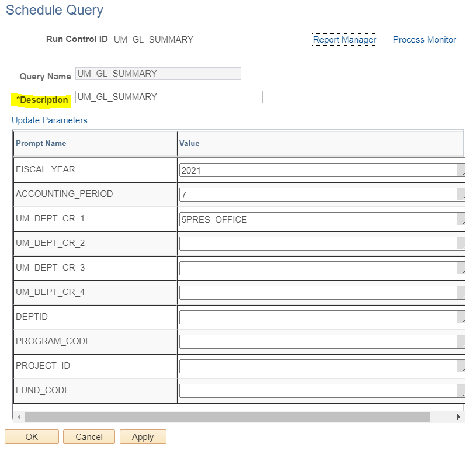This screenshot has width=476, height=454.
Task: Click the PROGRAM_CODE value field
Action: [322, 342]
